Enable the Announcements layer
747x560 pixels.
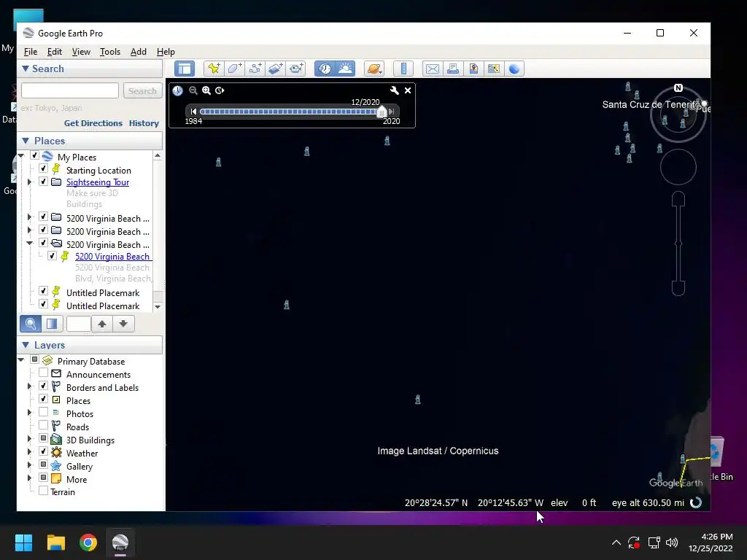pyautogui.click(x=43, y=373)
